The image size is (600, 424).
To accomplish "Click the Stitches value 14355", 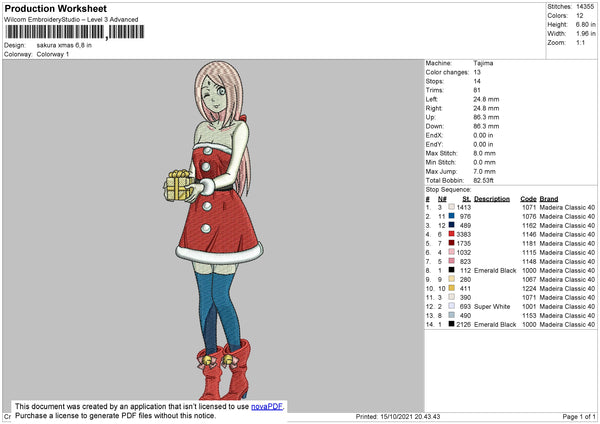I will coord(585,7).
